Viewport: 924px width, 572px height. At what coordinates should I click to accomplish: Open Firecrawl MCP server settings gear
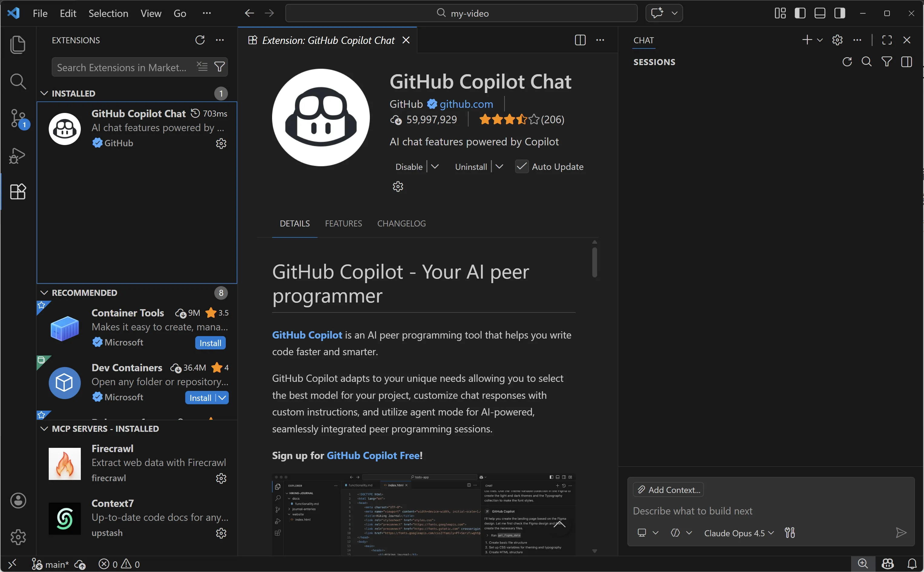[221, 478]
